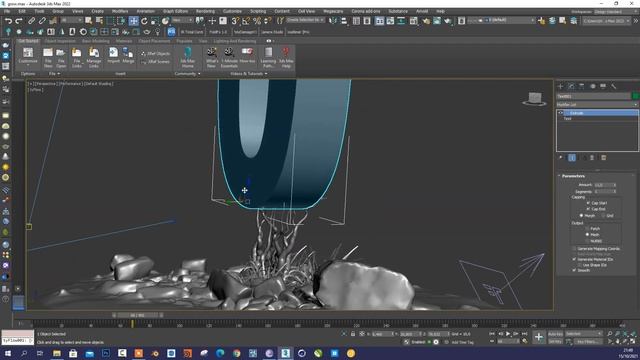Image resolution: width=640 pixels, height=360 pixels.
Task: Open the Motion panel icon
Action: 593,86
